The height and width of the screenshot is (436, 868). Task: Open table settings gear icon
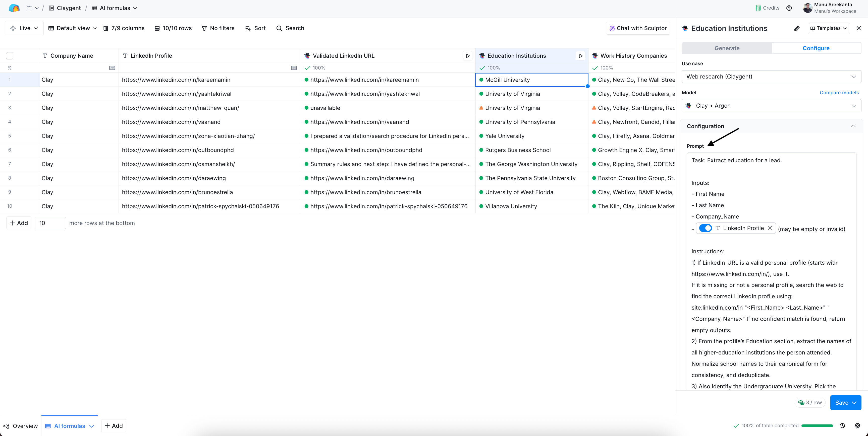point(857,425)
